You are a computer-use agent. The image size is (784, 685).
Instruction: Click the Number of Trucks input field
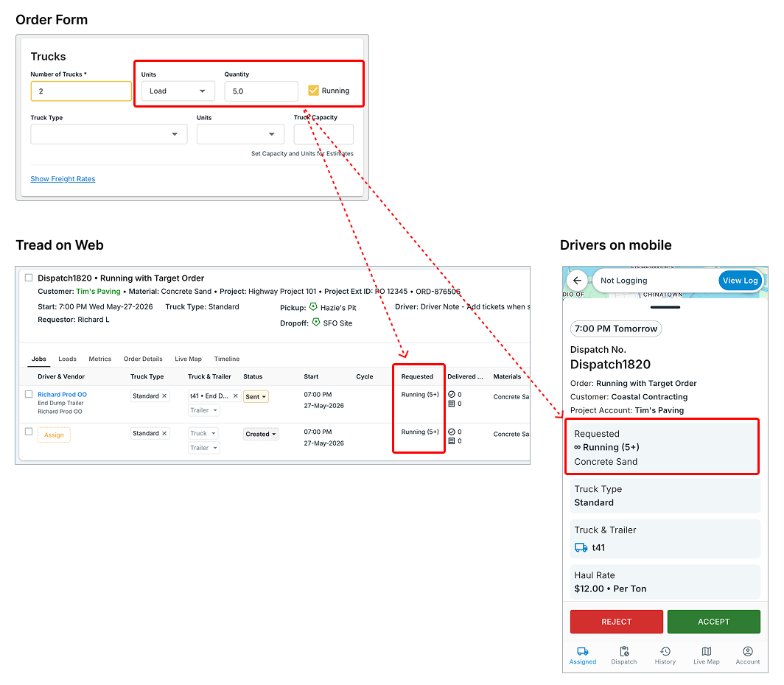tap(81, 91)
